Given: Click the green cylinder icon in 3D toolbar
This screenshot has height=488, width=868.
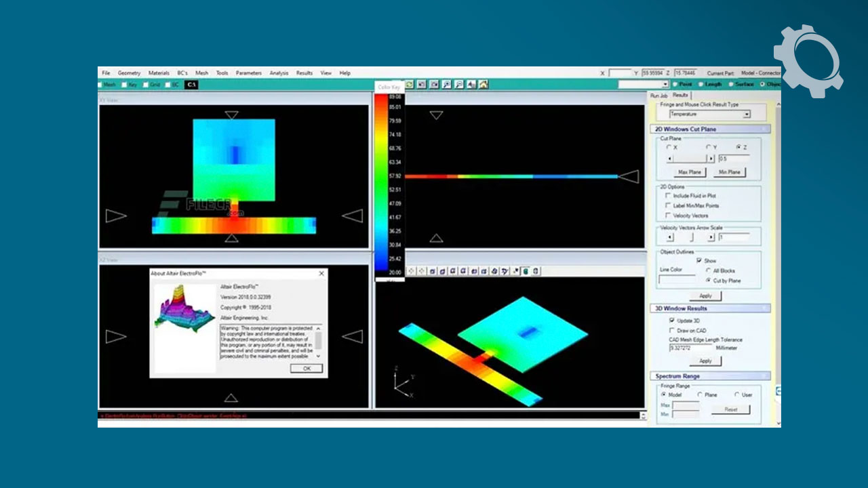Looking at the screenshot, I should coord(526,271).
